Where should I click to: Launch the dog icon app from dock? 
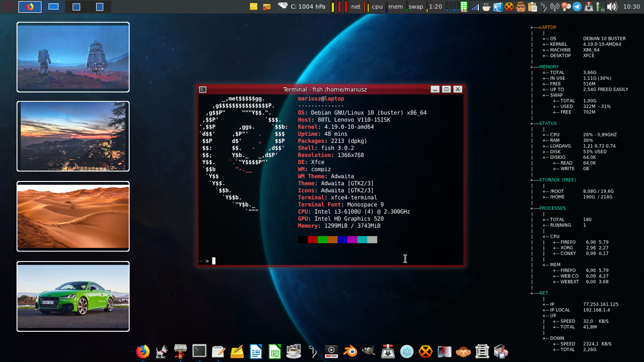pyautogui.click(x=162, y=351)
